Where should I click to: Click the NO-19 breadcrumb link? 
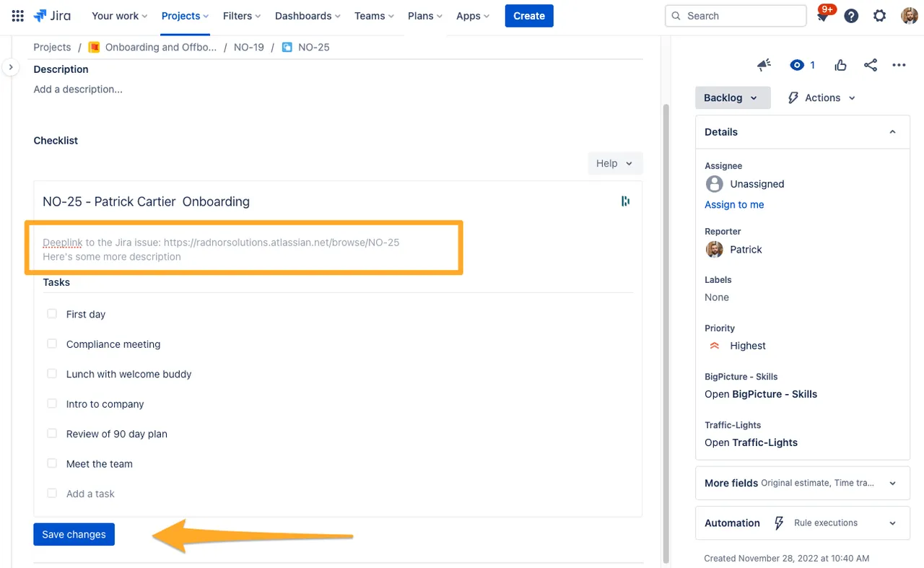click(249, 47)
